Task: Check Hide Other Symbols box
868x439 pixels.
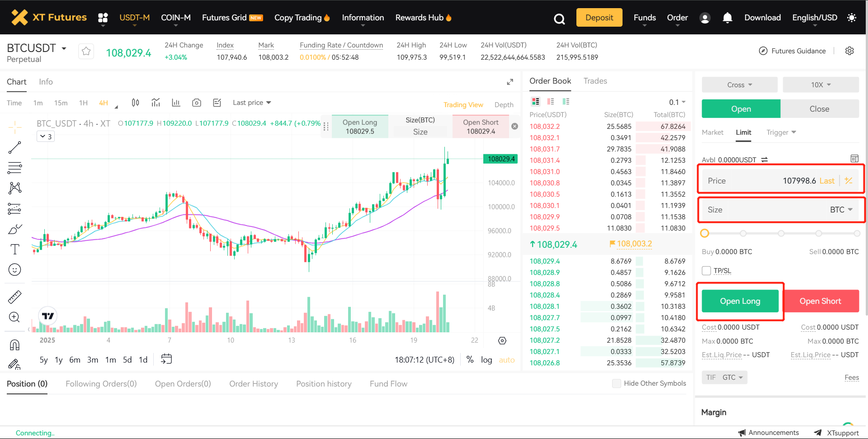Action: (x=616, y=383)
